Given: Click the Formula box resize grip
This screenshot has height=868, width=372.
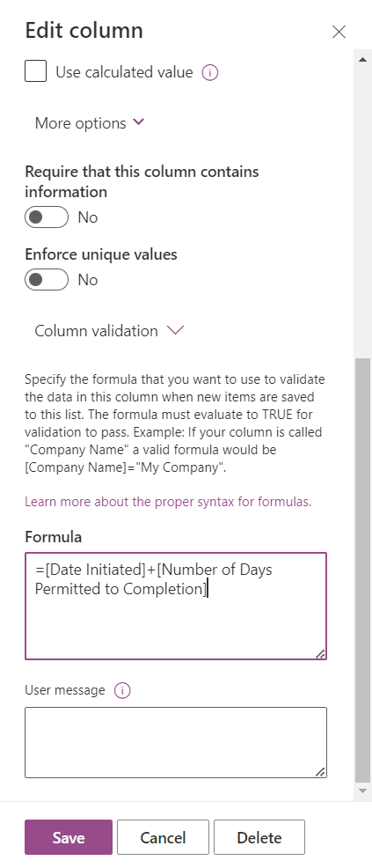Looking at the screenshot, I should 320,654.
